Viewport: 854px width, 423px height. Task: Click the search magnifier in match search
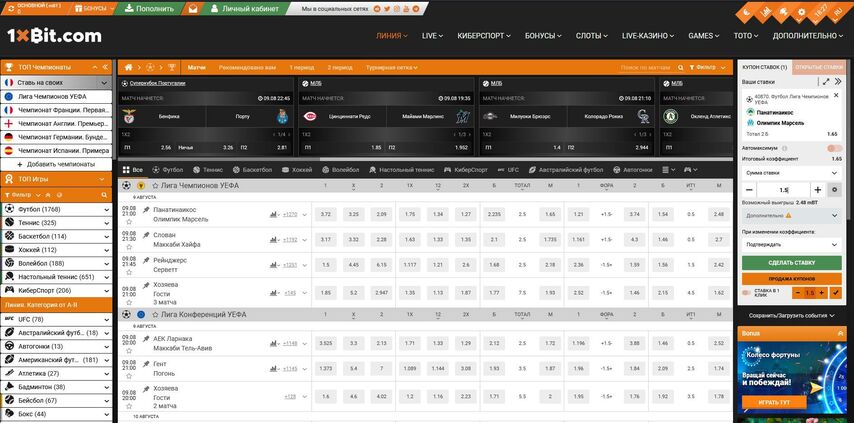point(681,68)
